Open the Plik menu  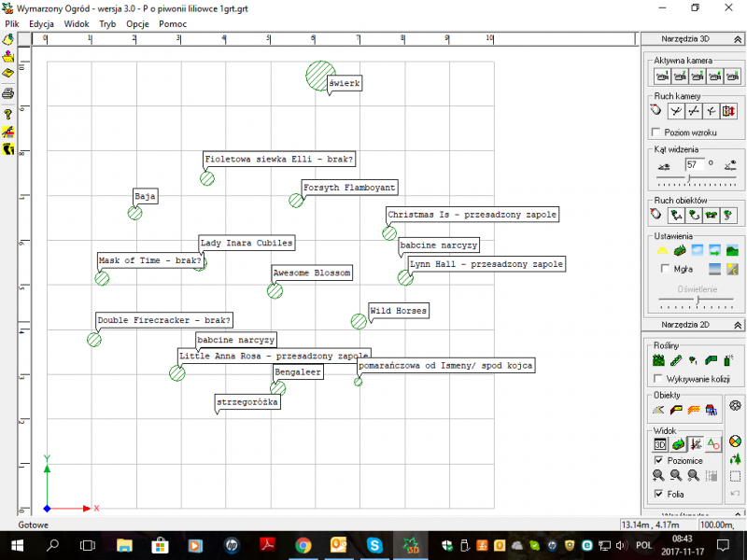tap(12, 22)
